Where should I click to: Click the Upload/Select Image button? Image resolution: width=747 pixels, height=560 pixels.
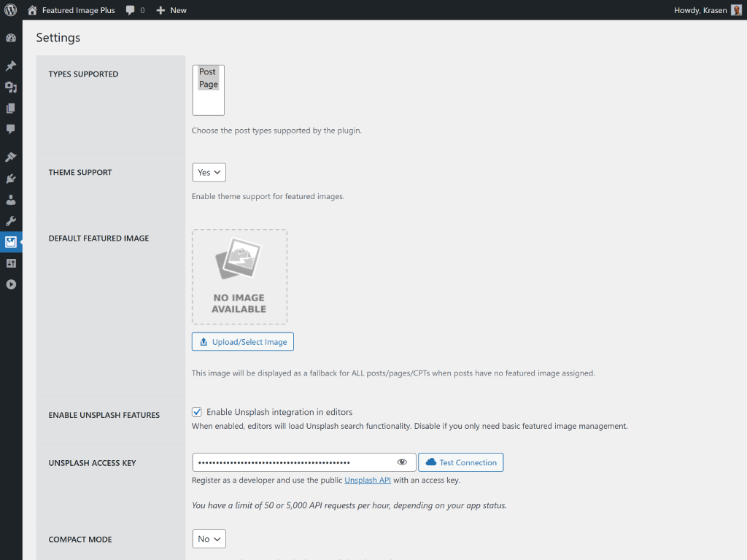click(242, 341)
